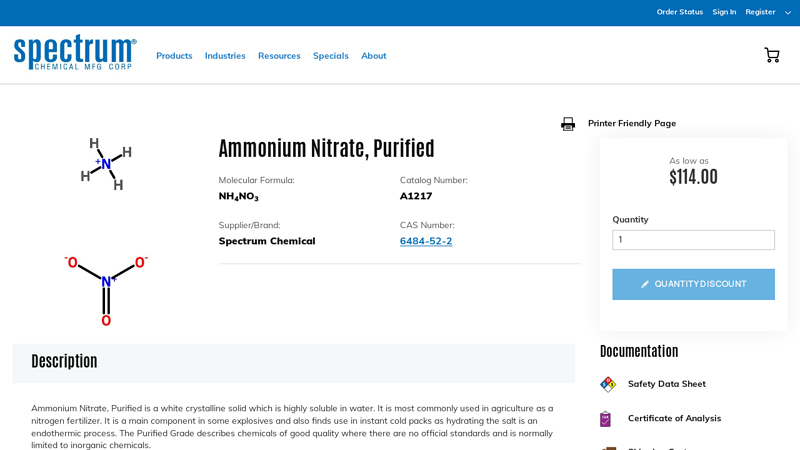
Task: Click the Spectrum Chemical logo
Action: [75, 52]
